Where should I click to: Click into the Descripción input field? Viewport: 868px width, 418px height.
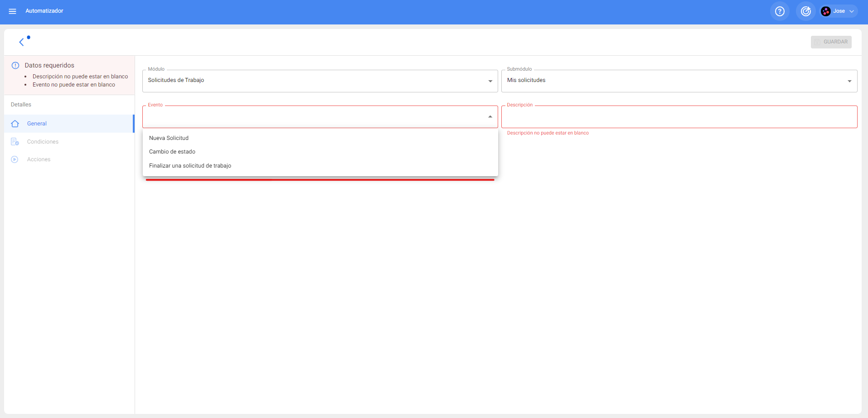(679, 117)
